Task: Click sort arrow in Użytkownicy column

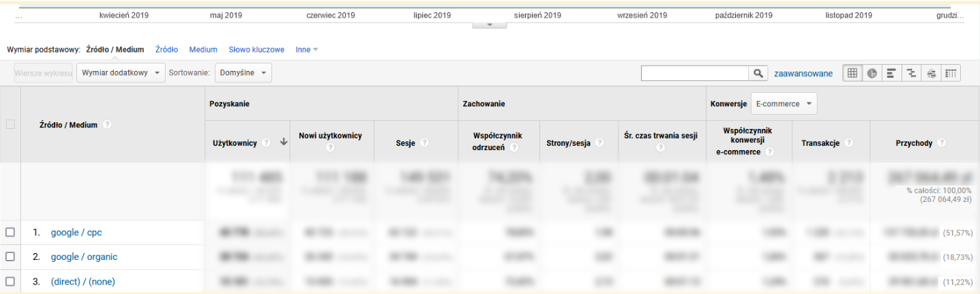Action: point(283,143)
